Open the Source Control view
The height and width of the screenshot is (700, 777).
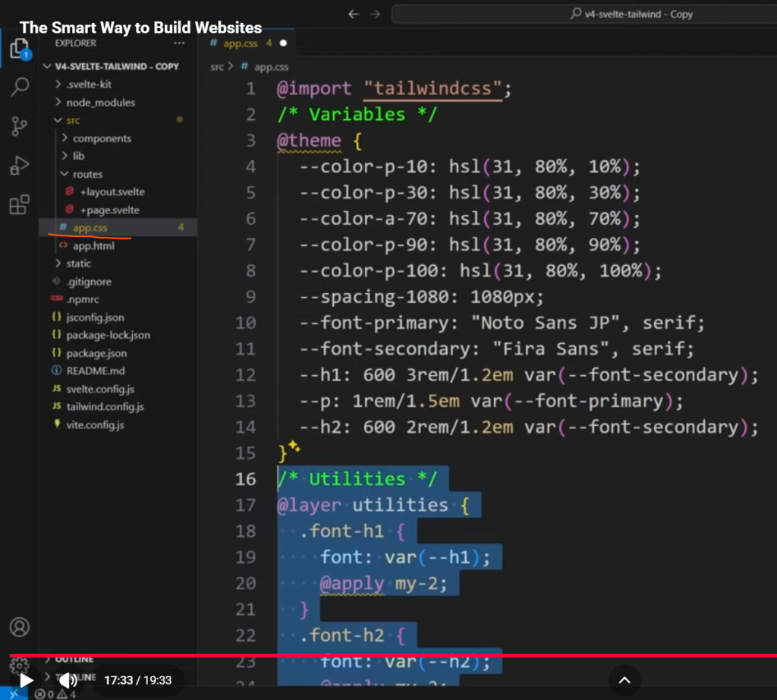(20, 127)
